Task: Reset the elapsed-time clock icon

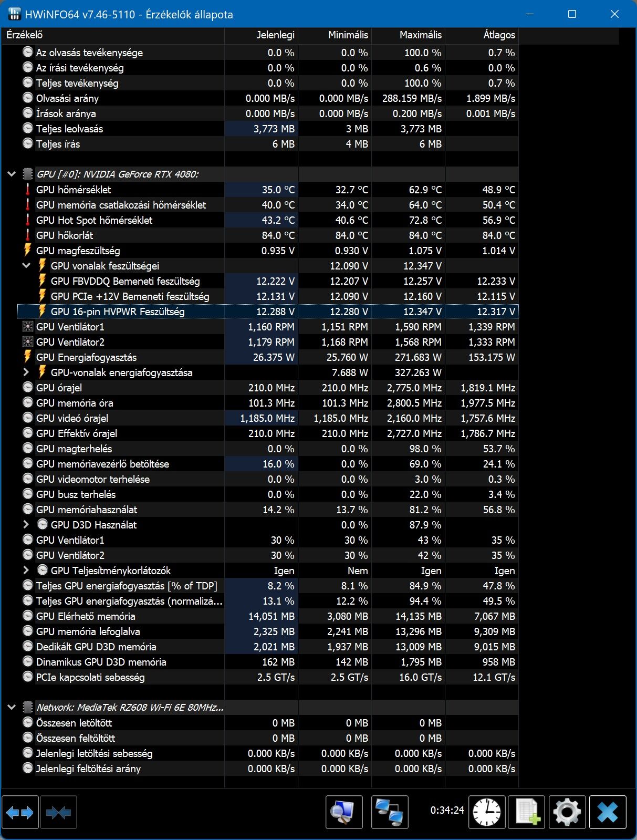Action: (487, 812)
